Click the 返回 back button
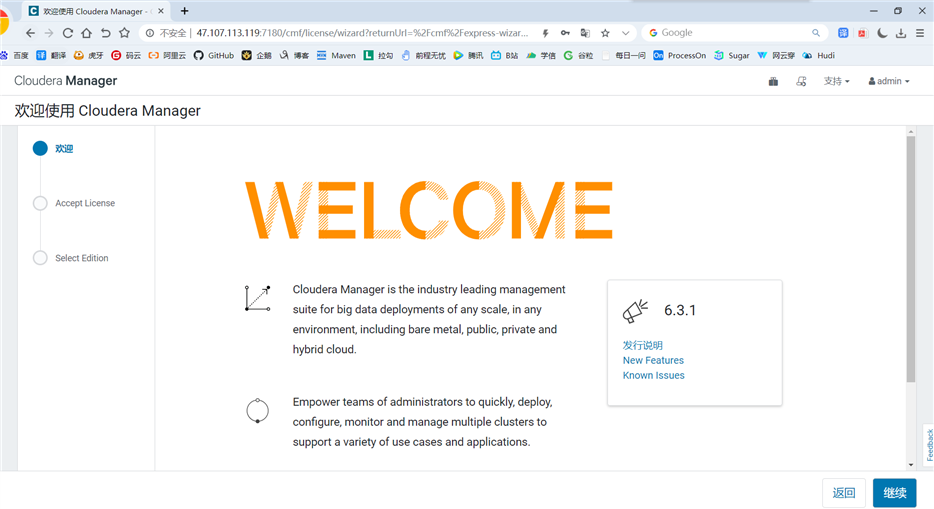The width and height of the screenshot is (934, 509). [x=844, y=493]
